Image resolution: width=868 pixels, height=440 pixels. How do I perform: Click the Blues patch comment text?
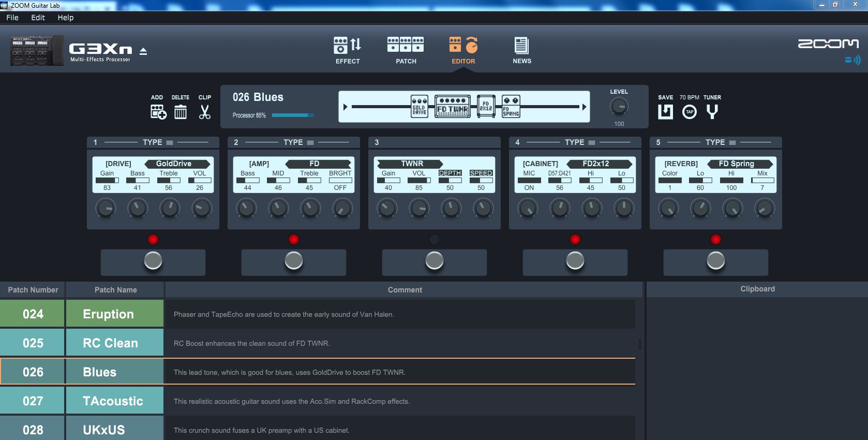(x=290, y=372)
